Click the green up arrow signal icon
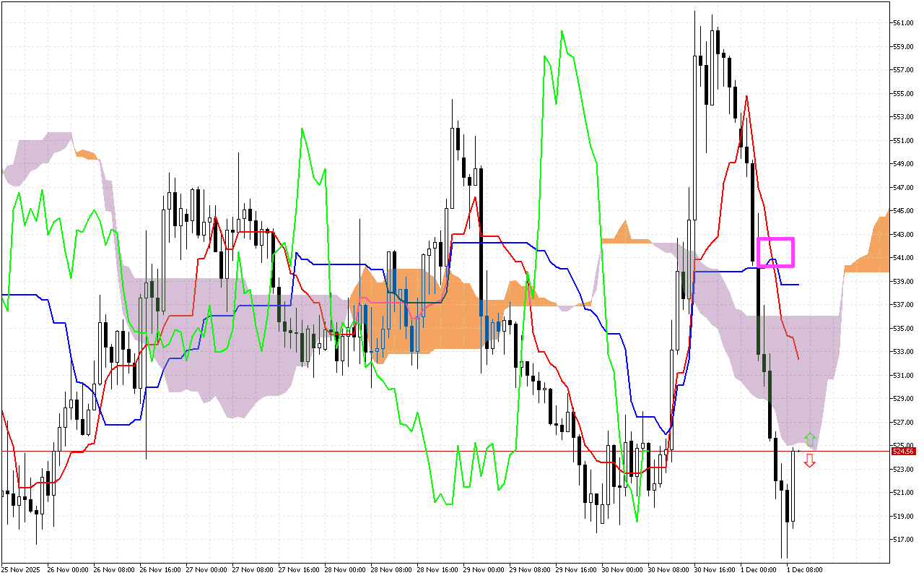The height and width of the screenshot is (578, 924). [810, 439]
